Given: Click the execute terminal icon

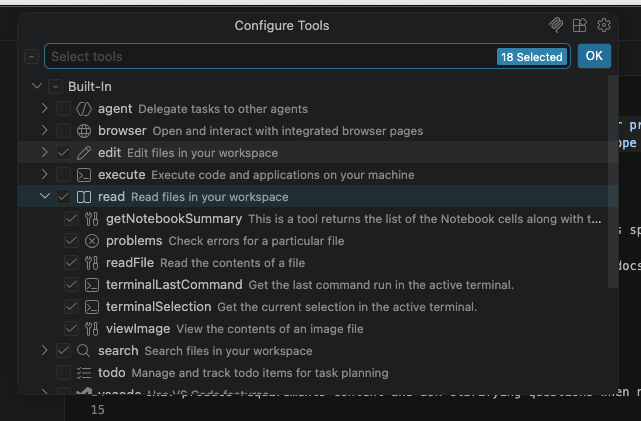Looking at the screenshot, I should point(84,175).
